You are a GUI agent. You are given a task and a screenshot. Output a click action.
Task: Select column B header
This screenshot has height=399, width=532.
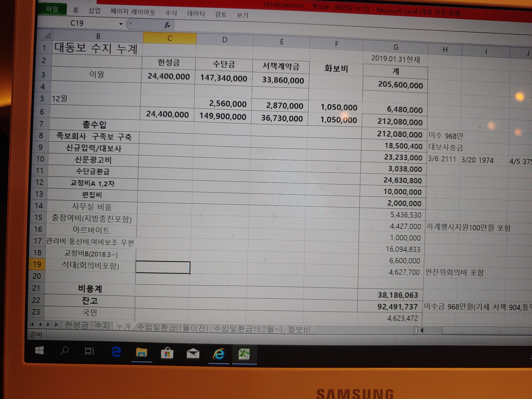(x=98, y=36)
